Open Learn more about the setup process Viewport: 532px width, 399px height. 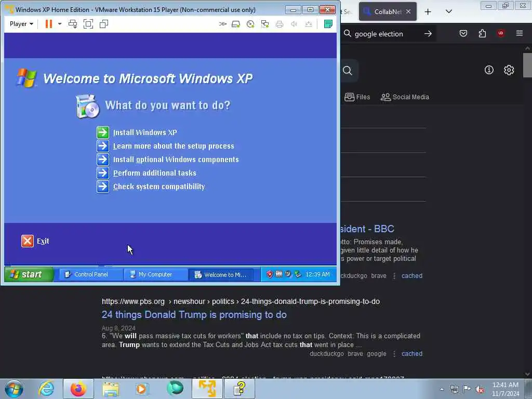pyautogui.click(x=174, y=146)
